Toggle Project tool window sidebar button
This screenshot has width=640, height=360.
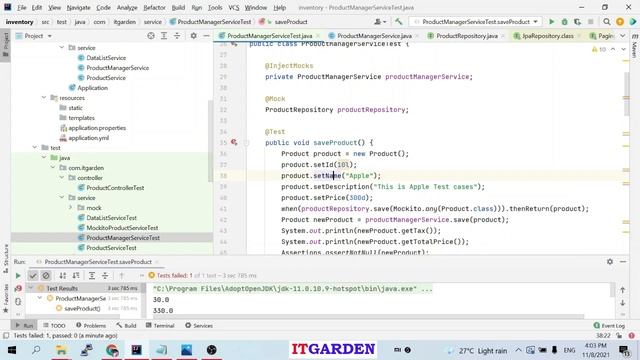(5, 46)
